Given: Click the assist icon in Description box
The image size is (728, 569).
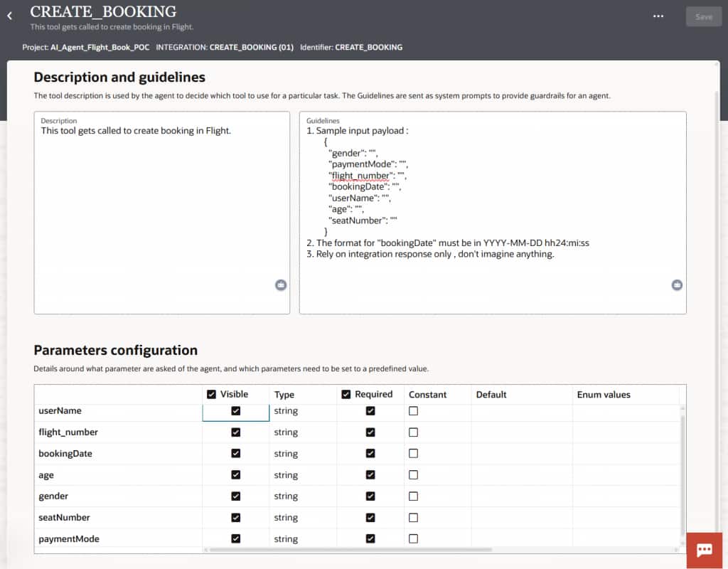Looking at the screenshot, I should [x=281, y=285].
